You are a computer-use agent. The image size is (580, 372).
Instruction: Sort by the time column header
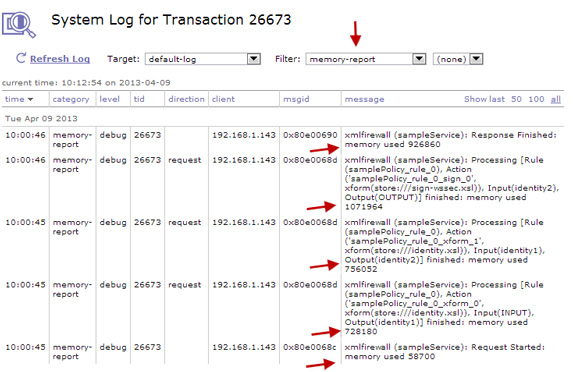coord(15,99)
